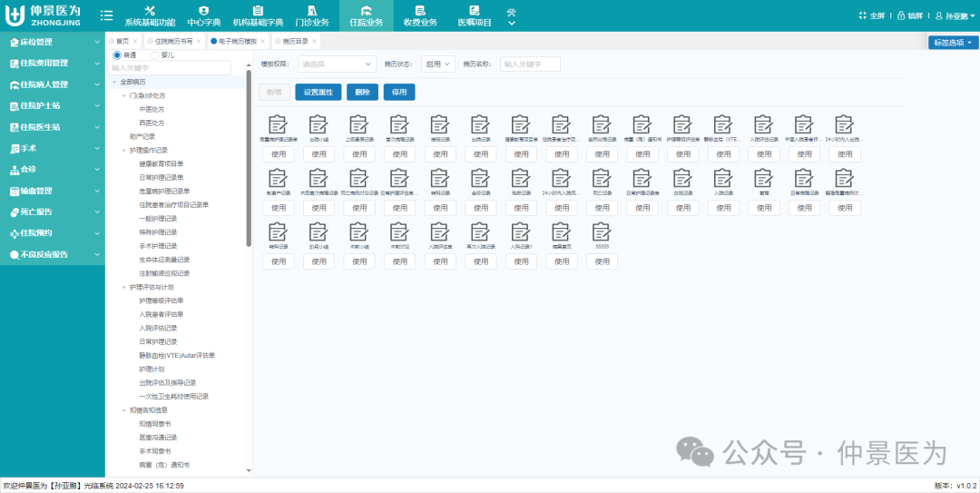Screen dimensions: 980x493
Task: Close the 电子病历模板 tab
Action: click(x=262, y=42)
